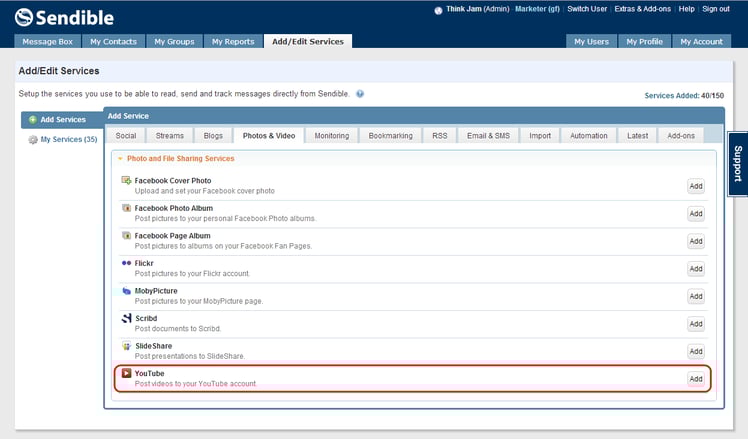Click the YouTube service title
This screenshot has height=439, width=748.
tap(149, 373)
